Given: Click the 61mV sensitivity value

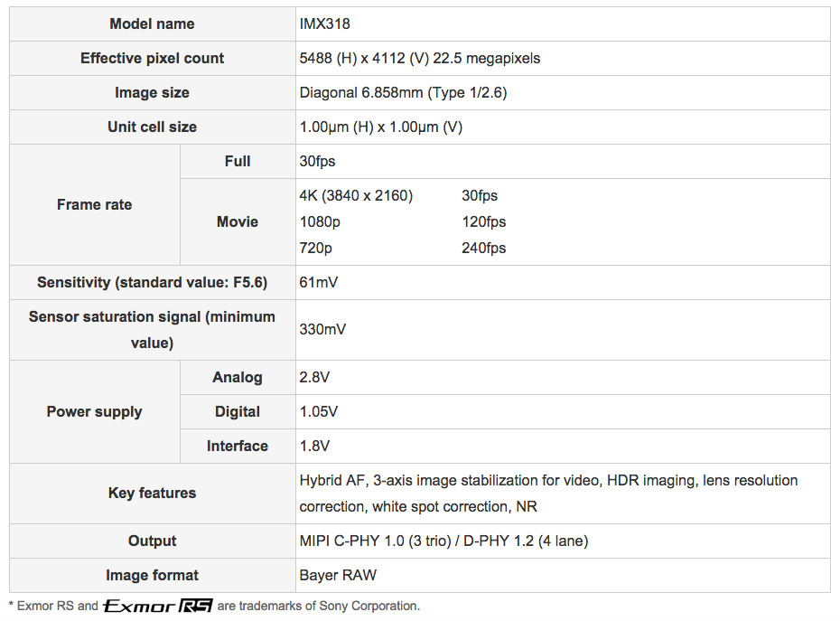Looking at the screenshot, I should click(x=319, y=282).
